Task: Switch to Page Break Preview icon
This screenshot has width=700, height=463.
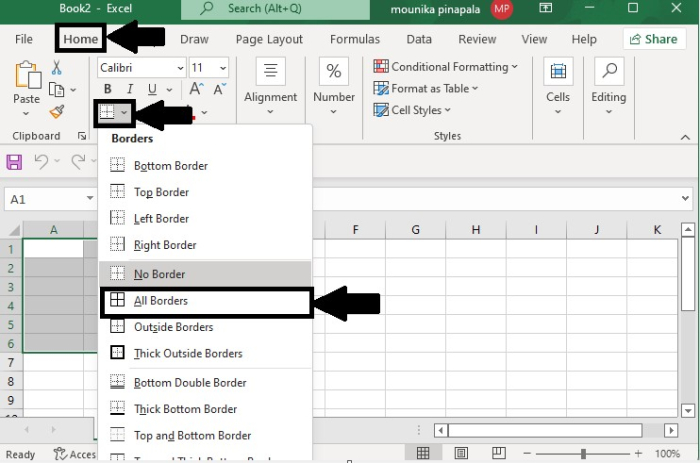Action: pyautogui.click(x=499, y=453)
